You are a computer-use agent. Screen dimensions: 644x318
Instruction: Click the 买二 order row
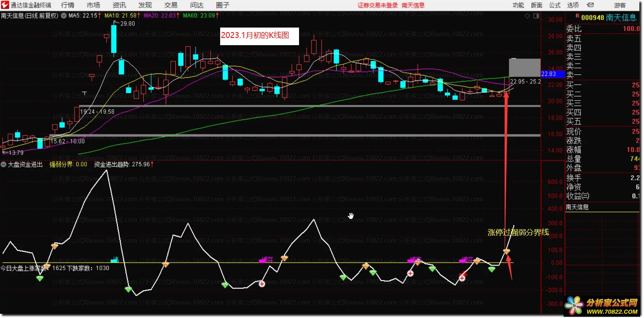pyautogui.click(x=602, y=94)
